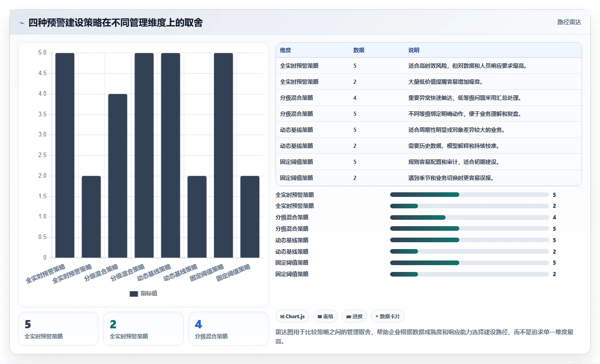The width and height of the screenshot is (600, 364).
Task: Click the 动态基线策略 progress bar showing 2
Action: tap(469, 251)
